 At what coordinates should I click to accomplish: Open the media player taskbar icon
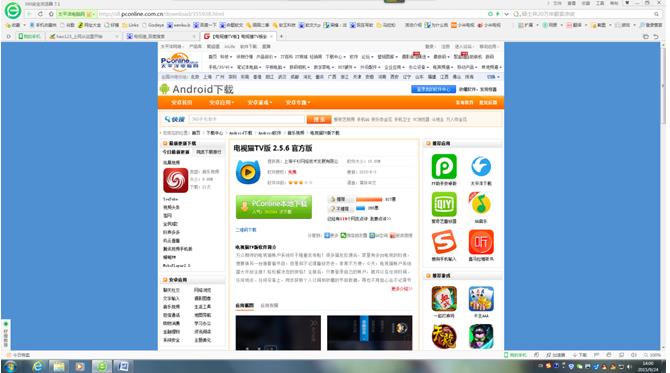click(80, 366)
